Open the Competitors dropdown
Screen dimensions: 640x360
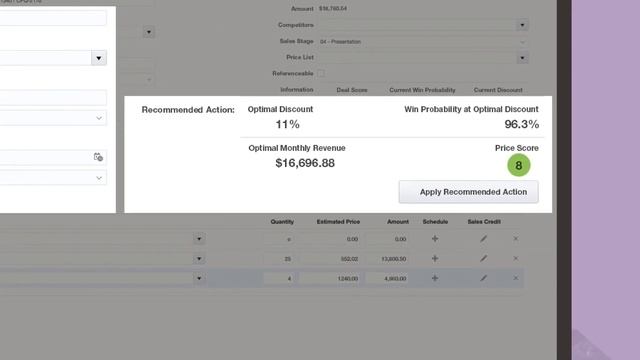522,25
